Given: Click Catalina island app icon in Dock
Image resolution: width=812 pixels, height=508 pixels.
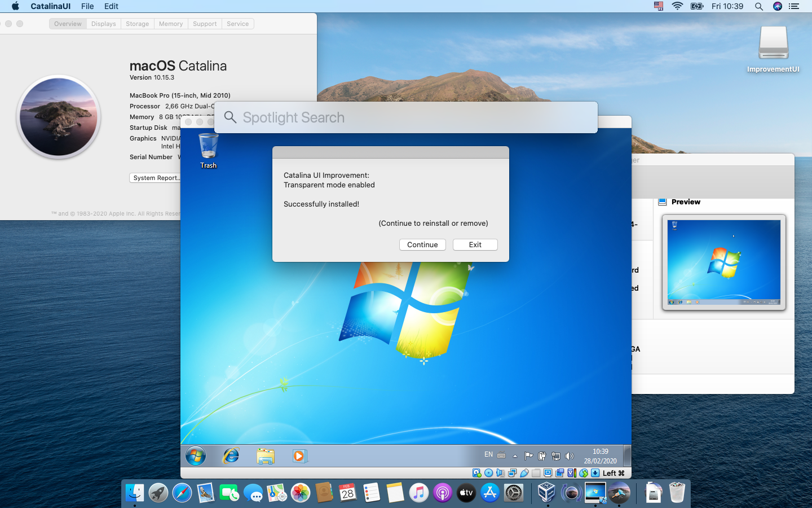Looking at the screenshot, I should tap(619, 493).
